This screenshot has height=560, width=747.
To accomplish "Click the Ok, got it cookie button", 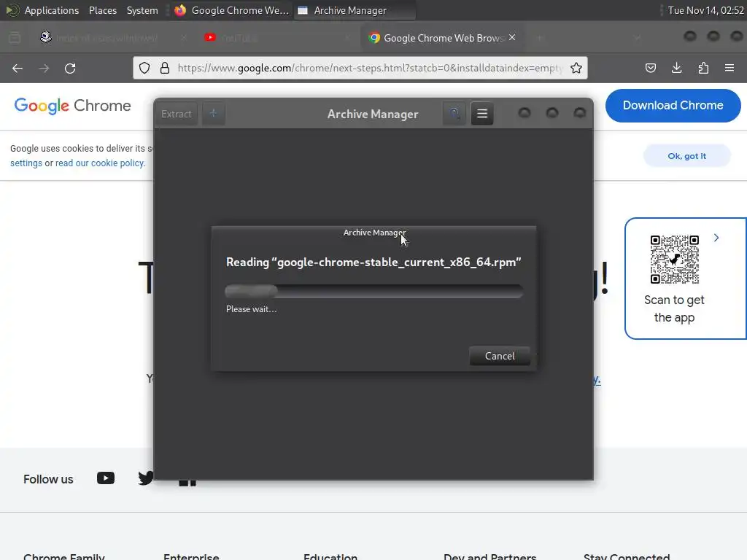I will [x=686, y=156].
